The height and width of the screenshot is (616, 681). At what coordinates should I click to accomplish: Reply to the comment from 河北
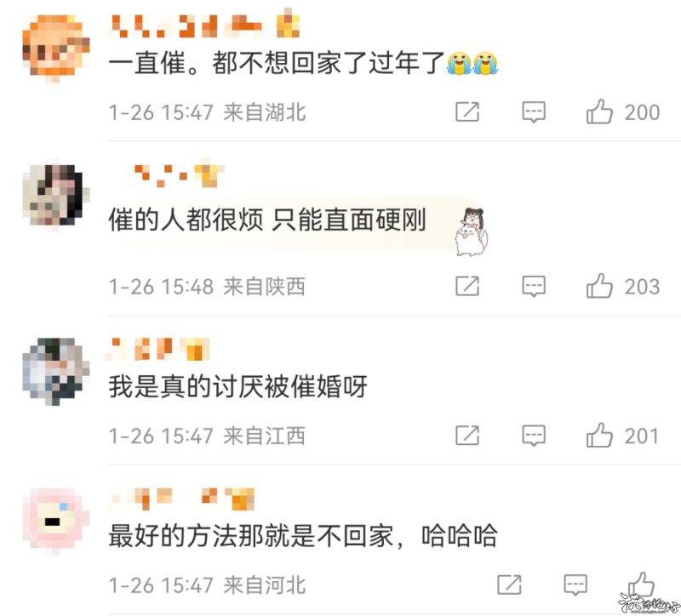pos(575,585)
